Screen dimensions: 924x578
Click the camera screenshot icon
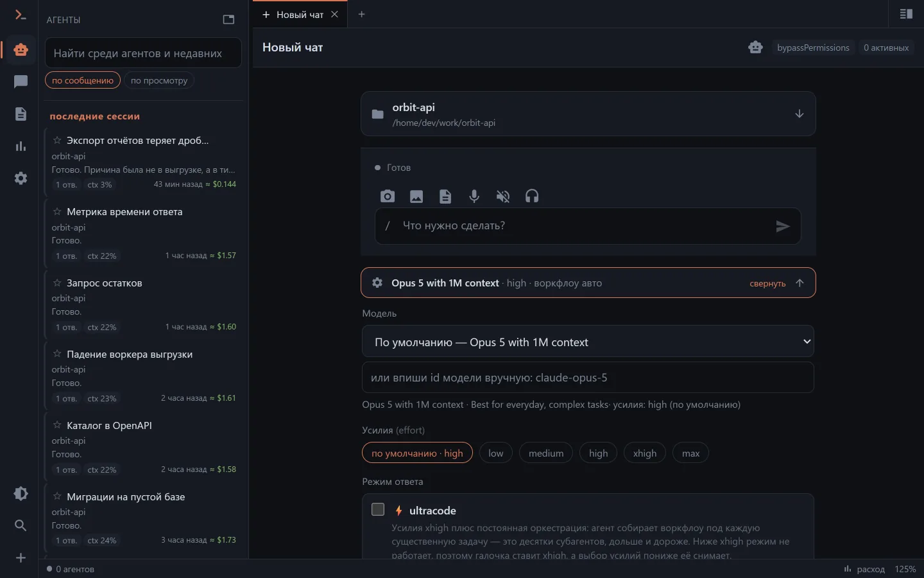click(x=388, y=197)
